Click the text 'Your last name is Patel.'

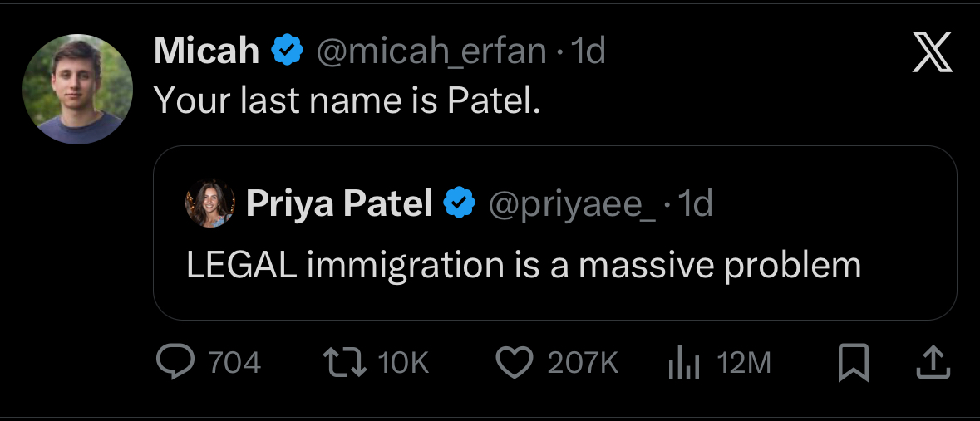348,100
